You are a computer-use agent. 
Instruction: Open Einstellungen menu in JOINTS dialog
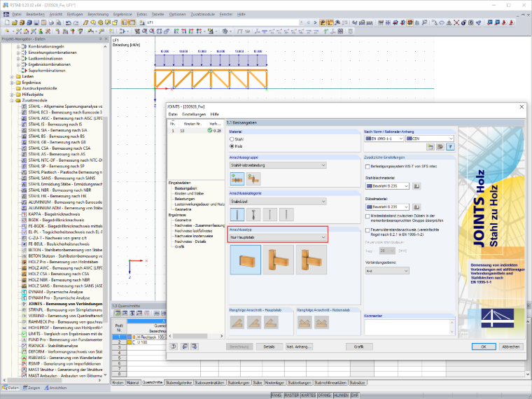point(194,114)
